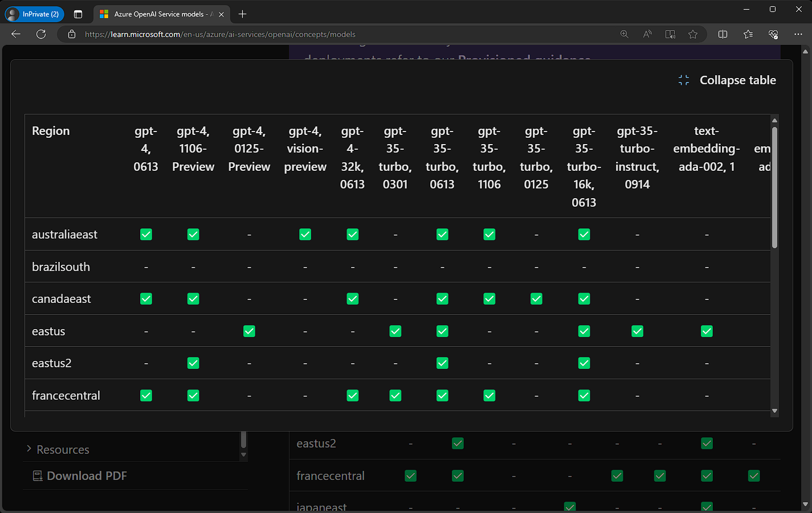Click eastus text-embedding-ada-002 checkmark

pyautogui.click(x=707, y=331)
